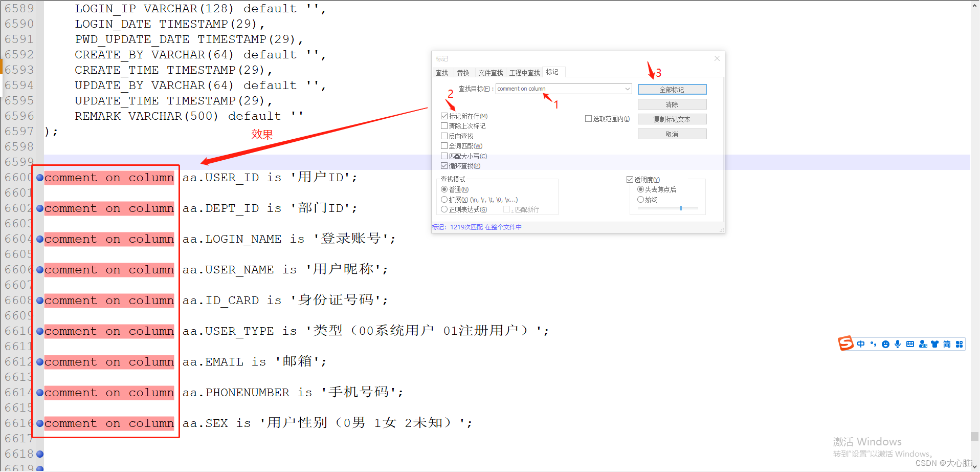Enable the 反向查找 checkbox
This screenshot has height=472, width=980.
444,136
